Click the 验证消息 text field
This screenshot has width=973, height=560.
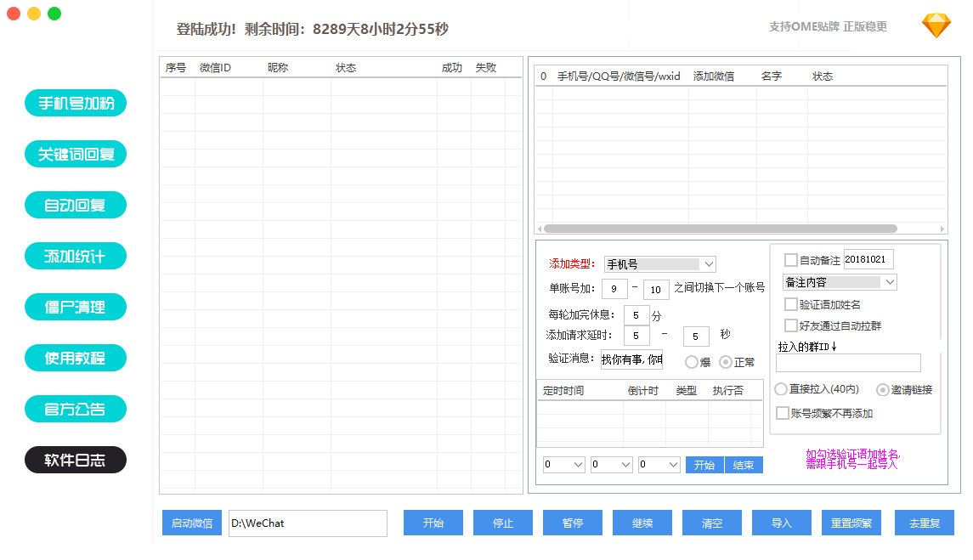point(631,359)
